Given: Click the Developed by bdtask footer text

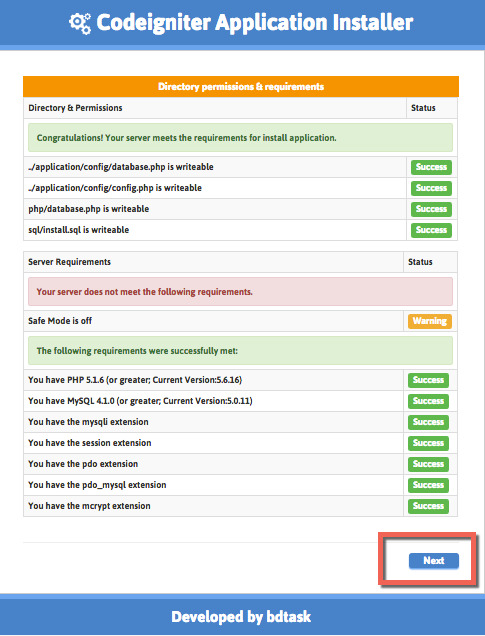Looking at the screenshot, I should (241, 617).
